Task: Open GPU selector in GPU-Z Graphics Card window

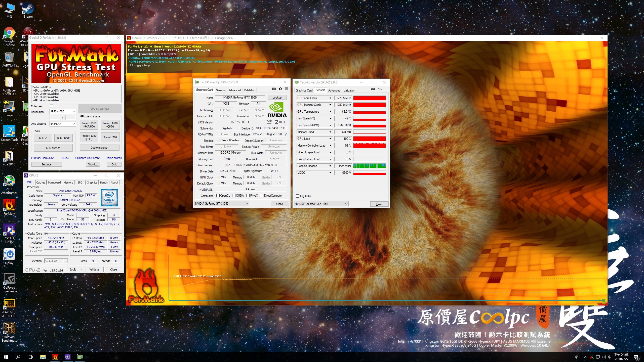Action: (x=222, y=204)
